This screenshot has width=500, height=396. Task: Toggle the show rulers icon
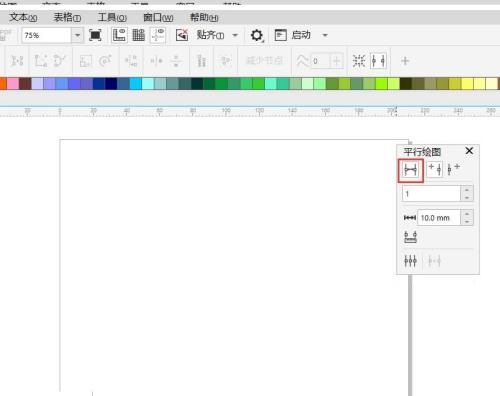119,35
